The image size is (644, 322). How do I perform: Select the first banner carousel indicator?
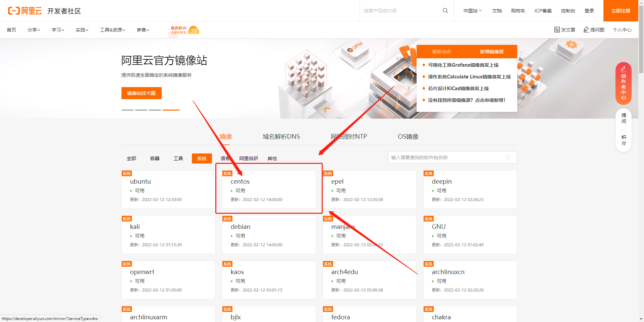click(127, 110)
